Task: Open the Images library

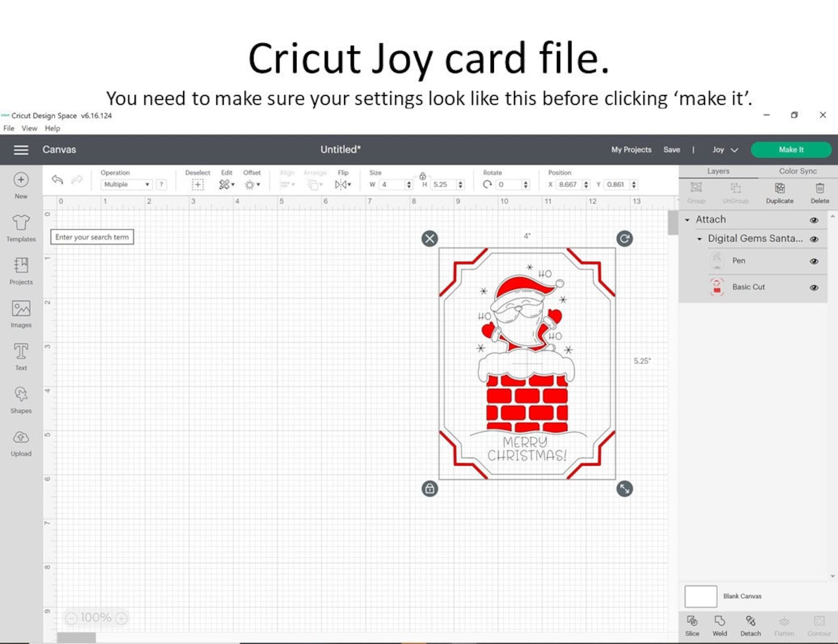Action: pos(21,314)
